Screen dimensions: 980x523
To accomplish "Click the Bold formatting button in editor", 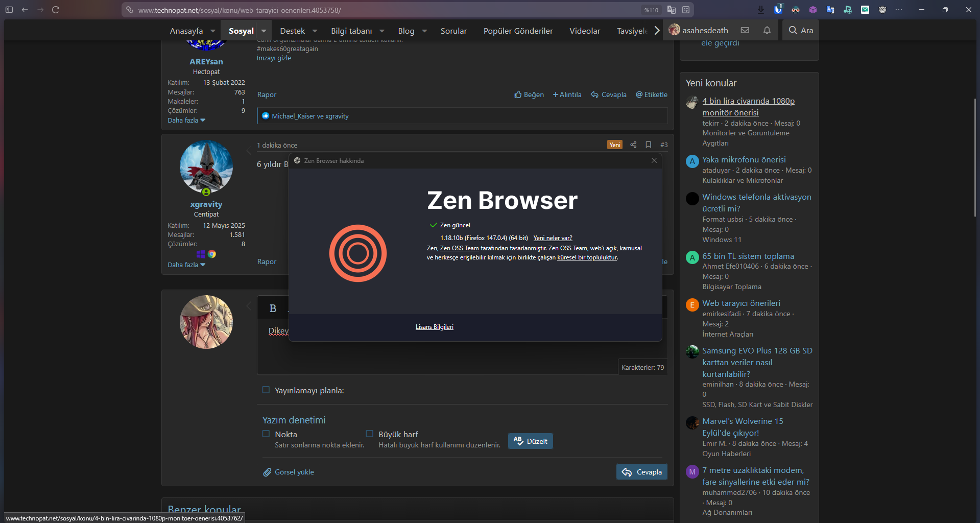I will pos(273,308).
